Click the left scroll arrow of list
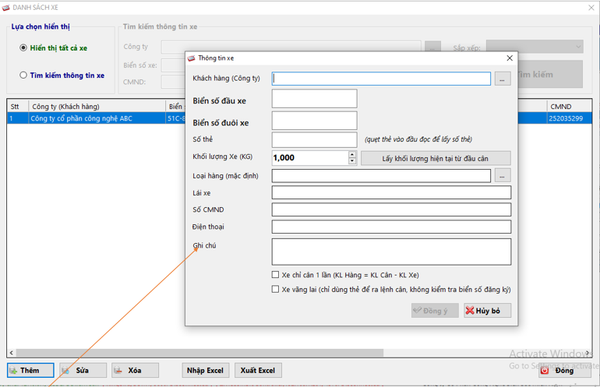 [11, 353]
